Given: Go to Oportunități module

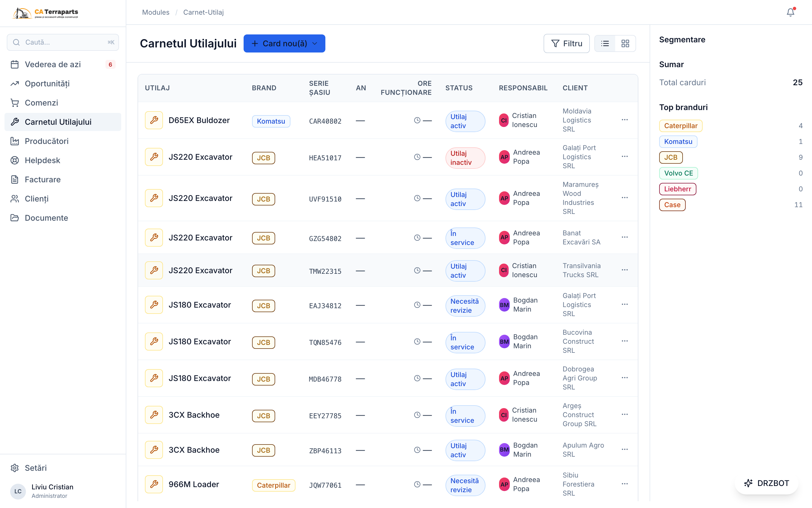Looking at the screenshot, I should (x=63, y=84).
